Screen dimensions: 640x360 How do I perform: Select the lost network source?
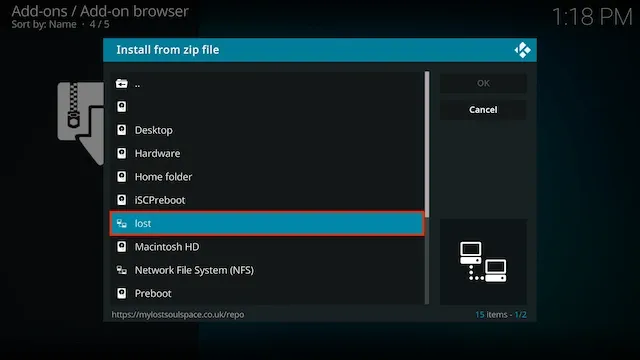[x=267, y=223]
